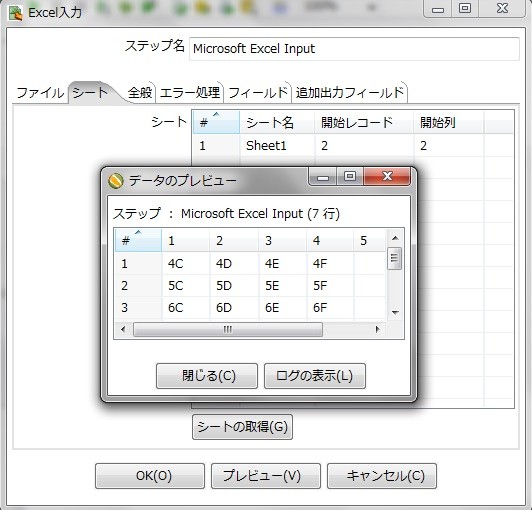Viewport: 532px width, 510px height.
Task: Select cell 6D in preview table
Action: coord(234,308)
